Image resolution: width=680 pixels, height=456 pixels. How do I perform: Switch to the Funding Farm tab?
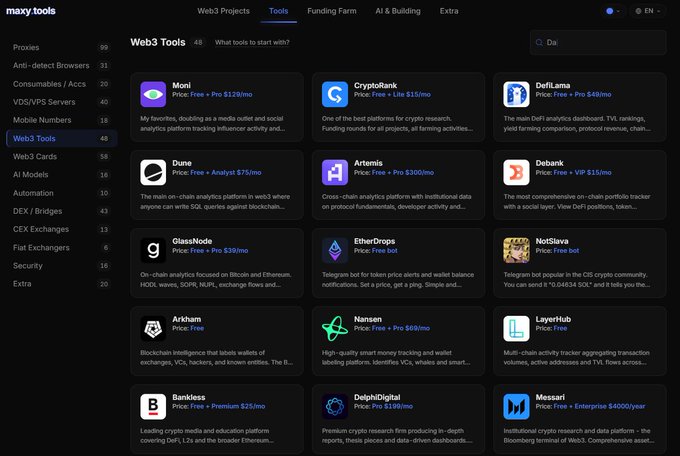click(332, 11)
